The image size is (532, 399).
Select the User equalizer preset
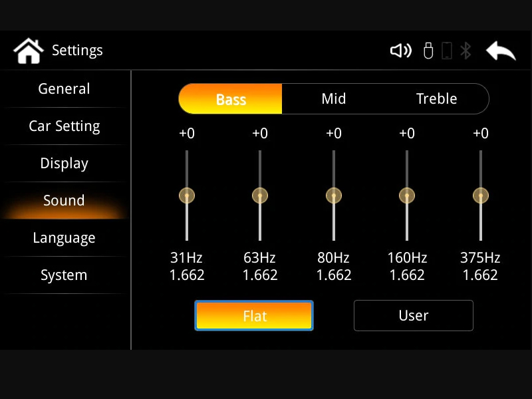[x=413, y=316]
